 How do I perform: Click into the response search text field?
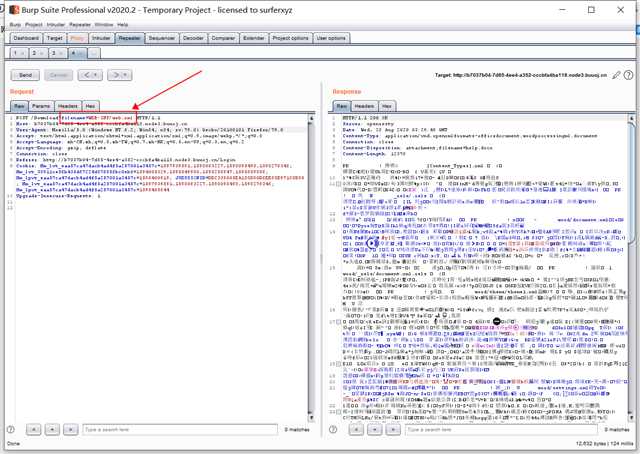point(502,430)
